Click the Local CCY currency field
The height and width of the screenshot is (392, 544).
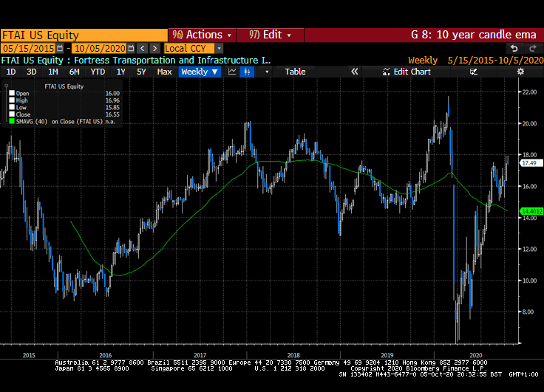(189, 49)
